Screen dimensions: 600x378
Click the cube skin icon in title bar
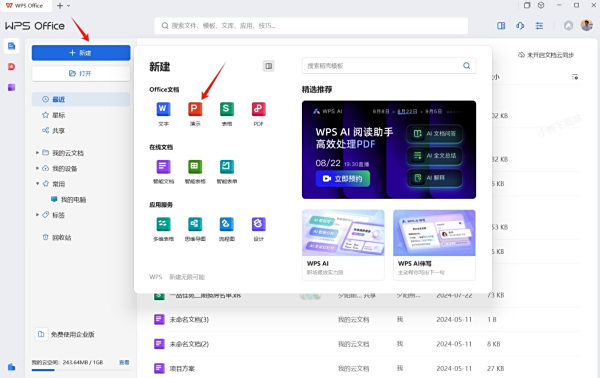(x=541, y=5)
